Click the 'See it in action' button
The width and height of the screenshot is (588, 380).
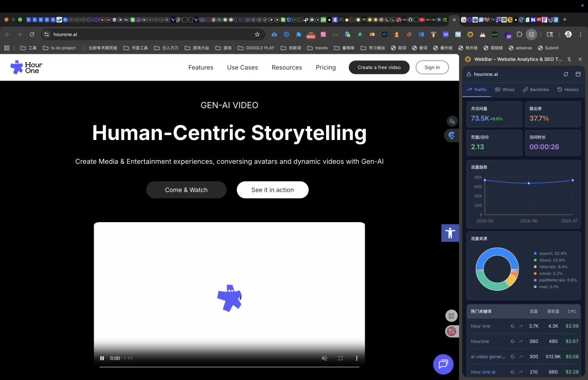point(273,190)
